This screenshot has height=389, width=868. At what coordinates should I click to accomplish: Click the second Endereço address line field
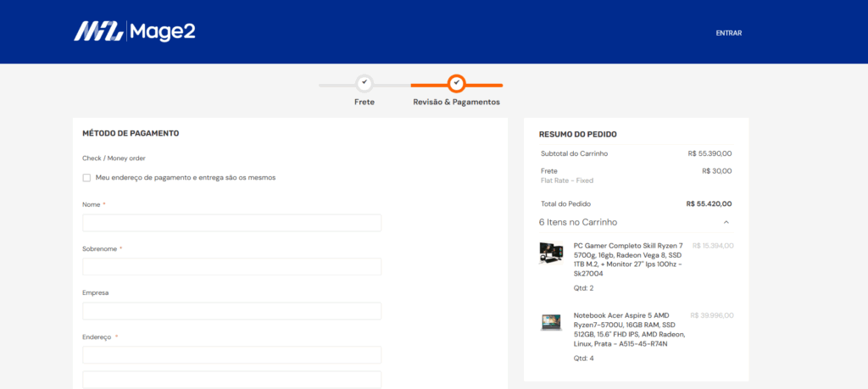[x=231, y=380]
